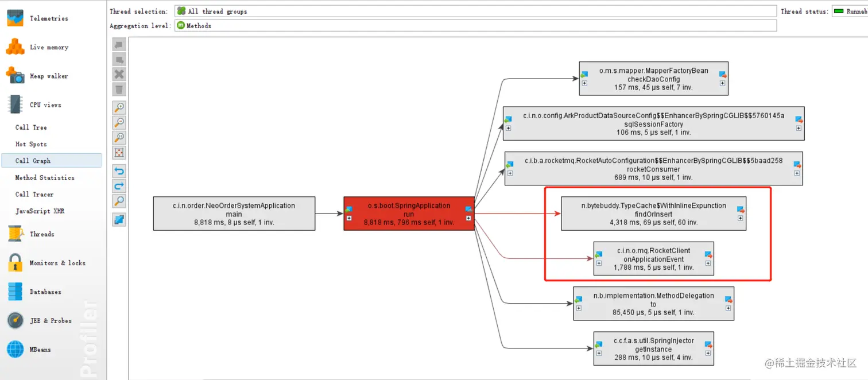
Task: Expand right plus on onApplicationEvent node
Action: pyautogui.click(x=708, y=263)
